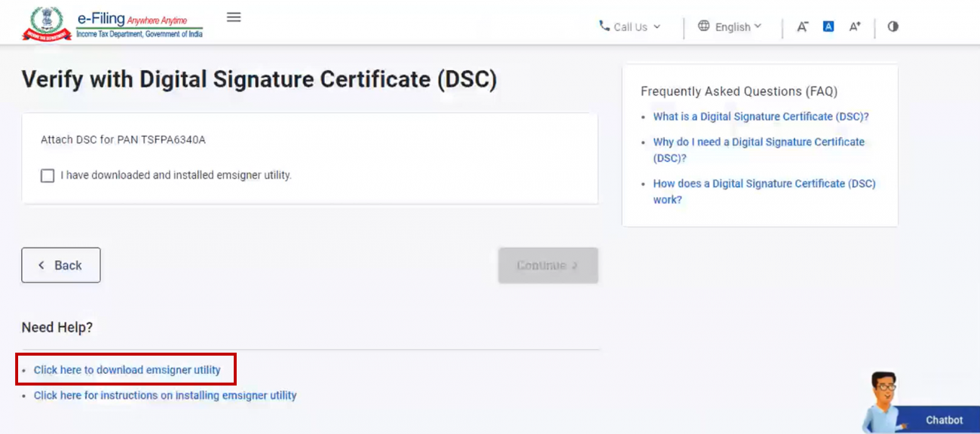
Task: Open the Chatbot assistant
Action: tap(944, 420)
